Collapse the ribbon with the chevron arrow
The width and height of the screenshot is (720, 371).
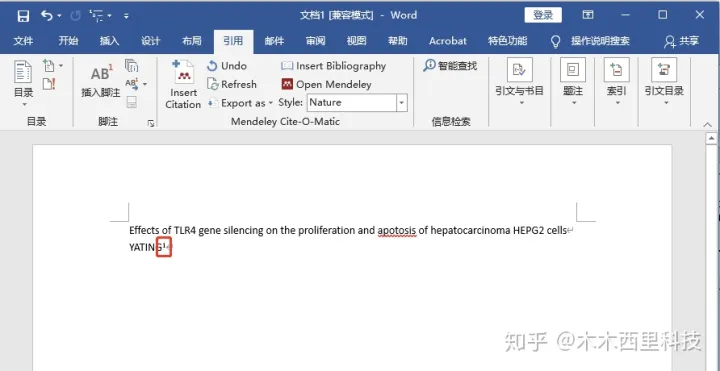tap(707, 124)
